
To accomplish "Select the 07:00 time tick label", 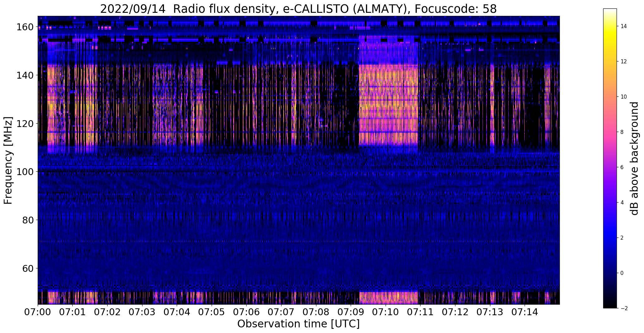I will click(x=38, y=312).
